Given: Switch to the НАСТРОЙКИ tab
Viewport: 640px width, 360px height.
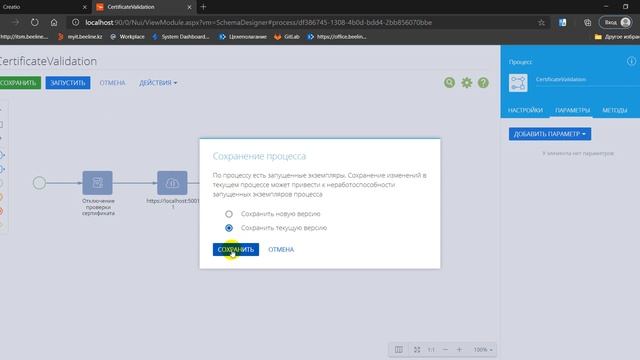Looking at the screenshot, I should [x=525, y=110].
